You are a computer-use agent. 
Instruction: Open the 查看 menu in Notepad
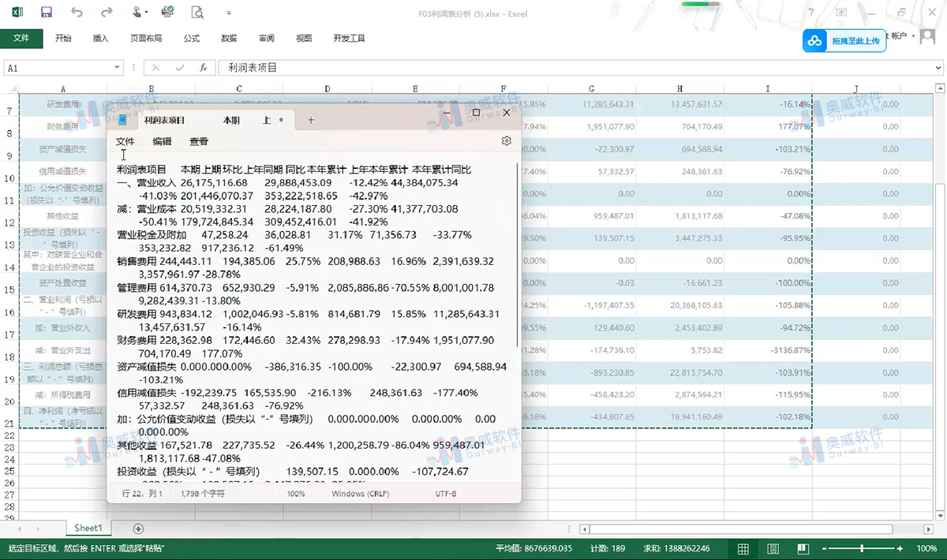pos(198,141)
